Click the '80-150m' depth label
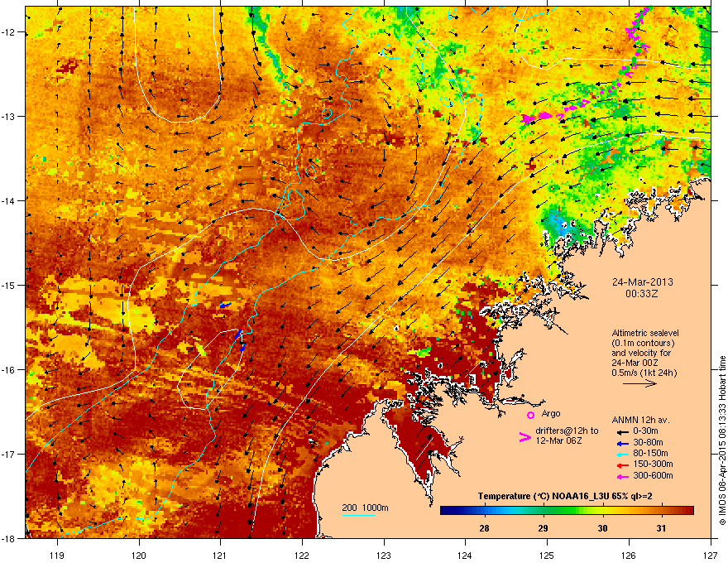 (650, 454)
